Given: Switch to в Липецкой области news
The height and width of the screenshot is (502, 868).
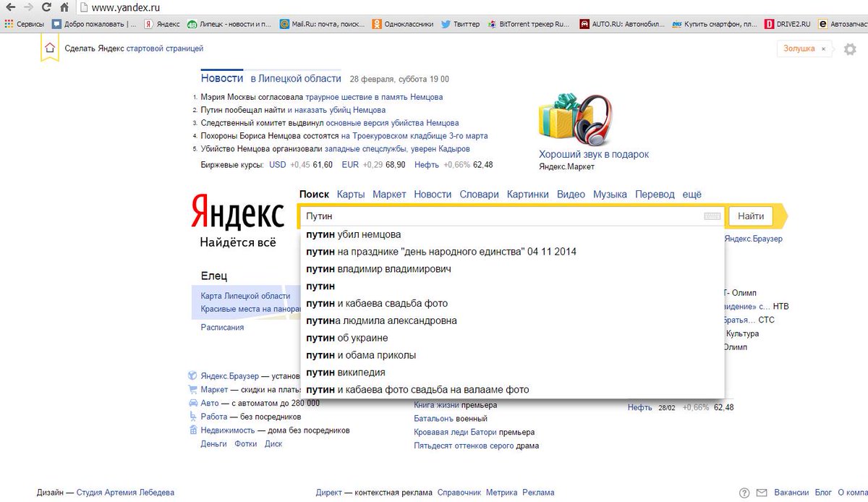Looking at the screenshot, I should pyautogui.click(x=296, y=78).
